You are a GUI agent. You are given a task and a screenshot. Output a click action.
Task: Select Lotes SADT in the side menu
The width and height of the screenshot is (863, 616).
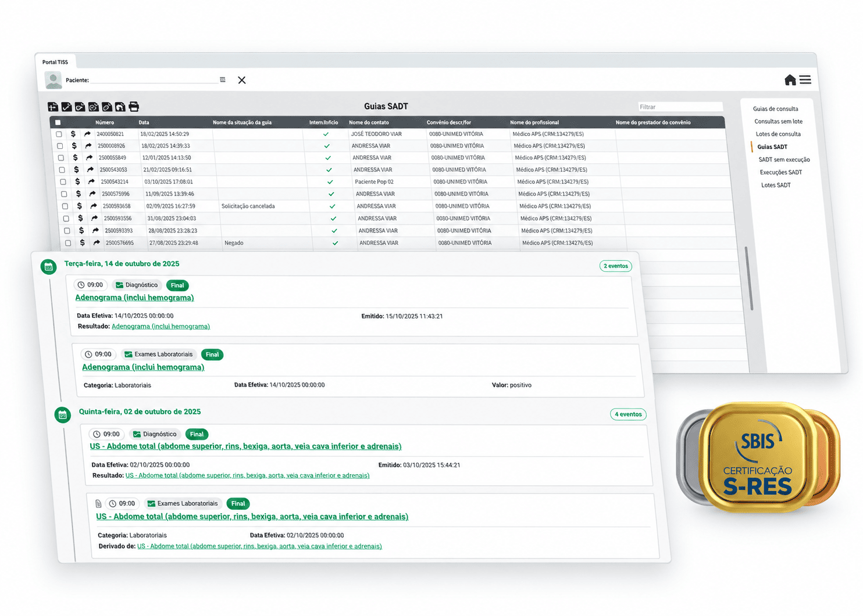pyautogui.click(x=776, y=185)
